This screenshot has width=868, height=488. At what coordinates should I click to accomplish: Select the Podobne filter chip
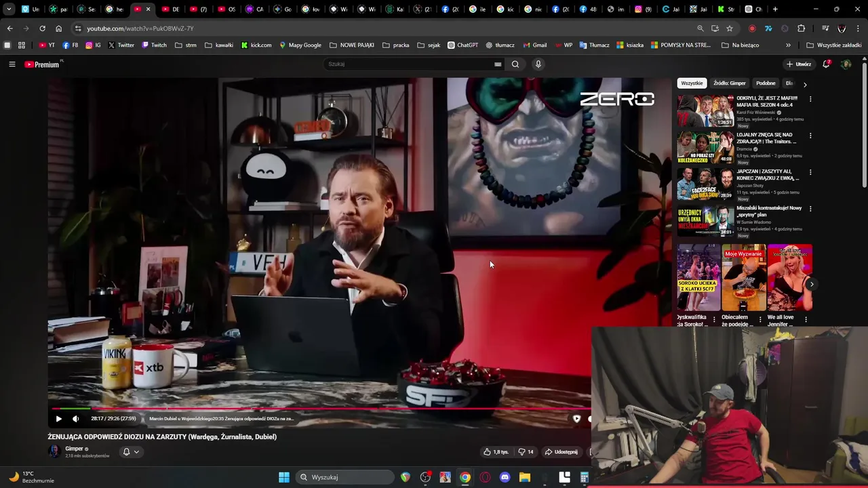[766, 83]
